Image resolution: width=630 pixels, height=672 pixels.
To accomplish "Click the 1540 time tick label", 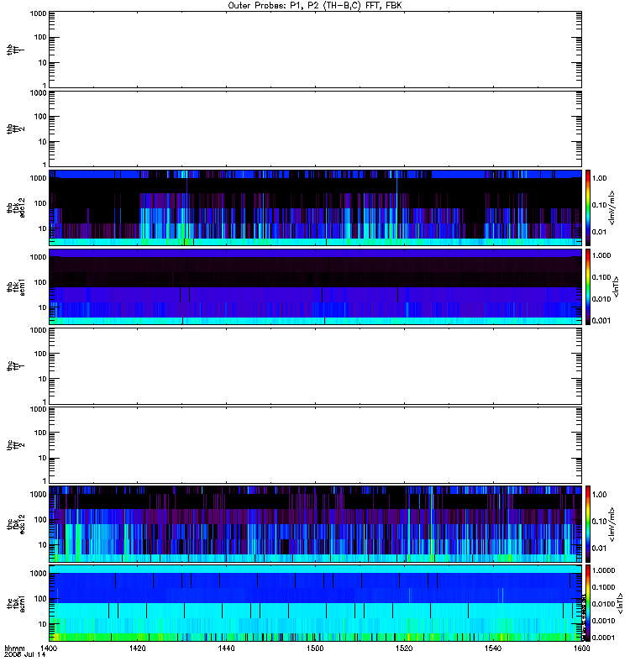I will click(493, 648).
